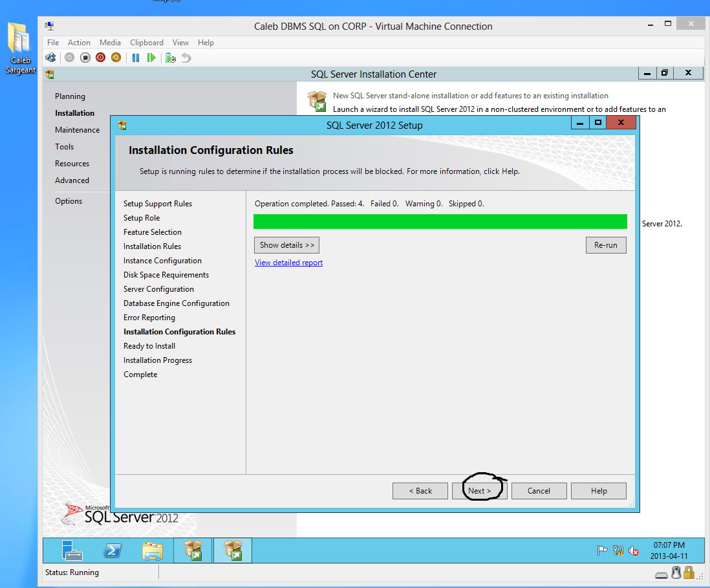
Task: Select the non-highlighted SQL setup taskbar icon
Action: pyautogui.click(x=193, y=550)
